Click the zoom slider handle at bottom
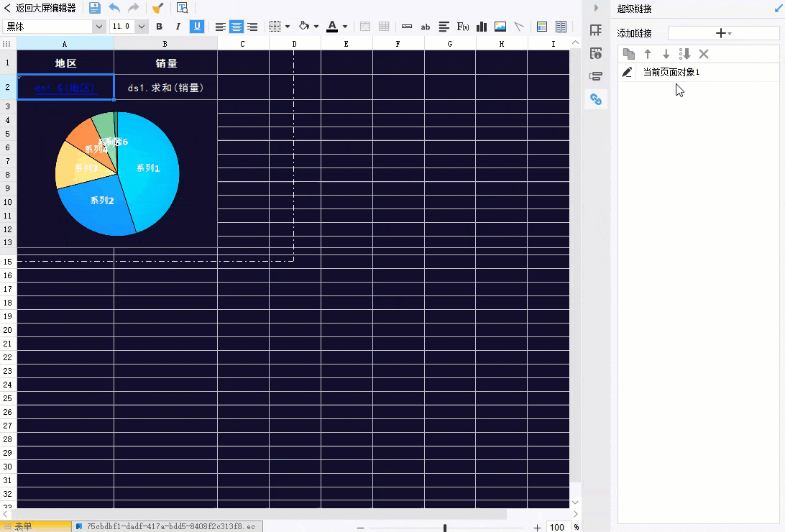Viewport: 785px width, 532px height. click(x=445, y=528)
